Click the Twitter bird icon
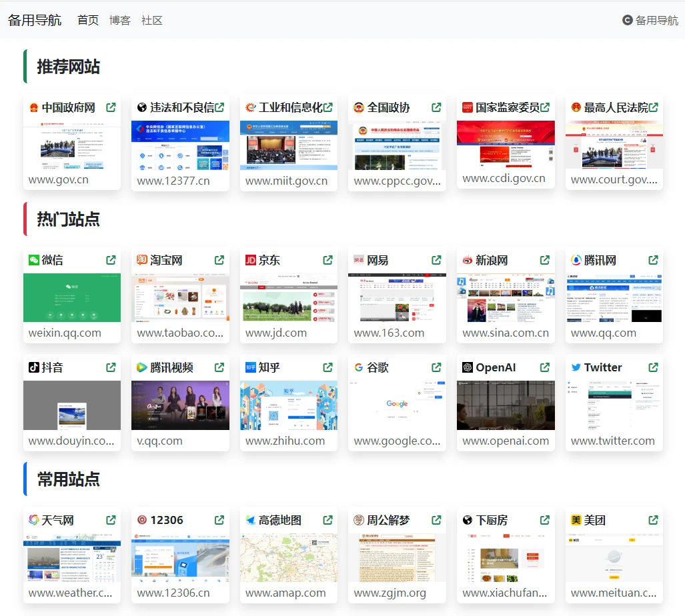685x616 pixels. pos(576,367)
